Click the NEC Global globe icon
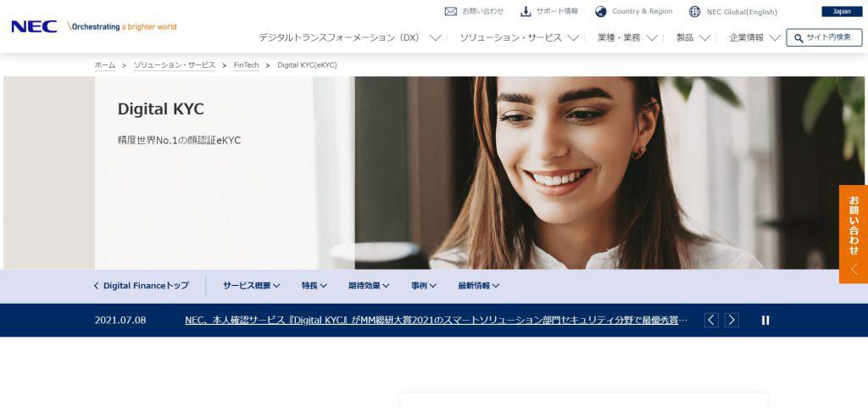 [x=695, y=12]
